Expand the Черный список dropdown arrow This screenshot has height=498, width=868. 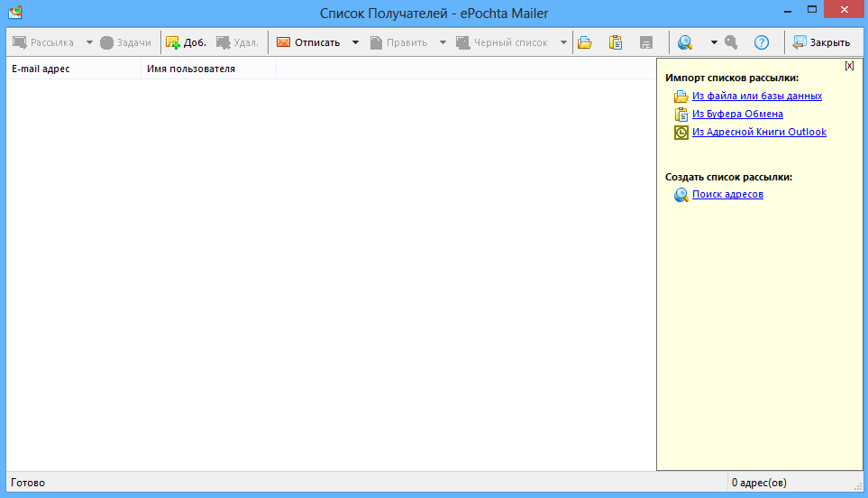pos(563,42)
